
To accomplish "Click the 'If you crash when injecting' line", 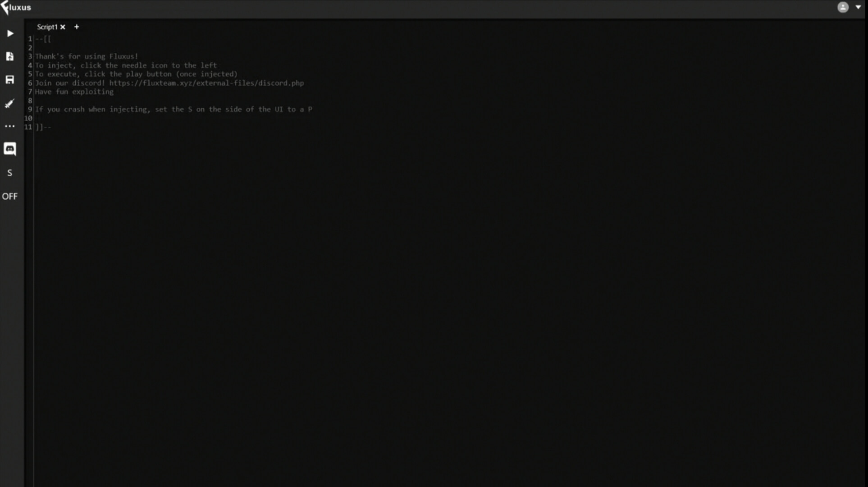I will coord(174,109).
